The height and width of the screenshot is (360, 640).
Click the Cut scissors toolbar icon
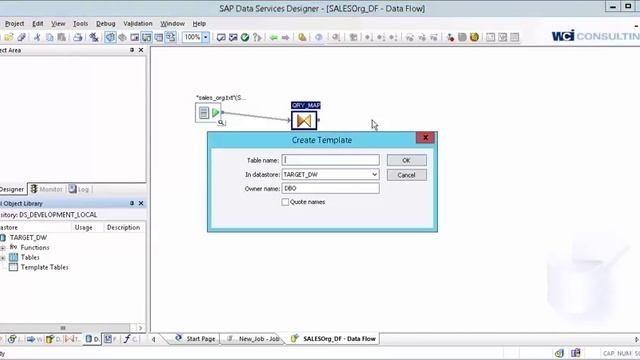[37, 37]
